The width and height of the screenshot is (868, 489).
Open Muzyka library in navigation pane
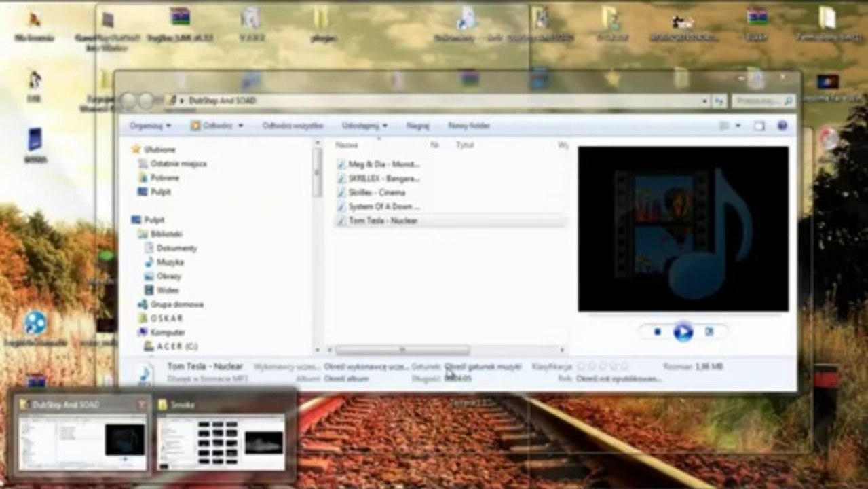tap(170, 262)
